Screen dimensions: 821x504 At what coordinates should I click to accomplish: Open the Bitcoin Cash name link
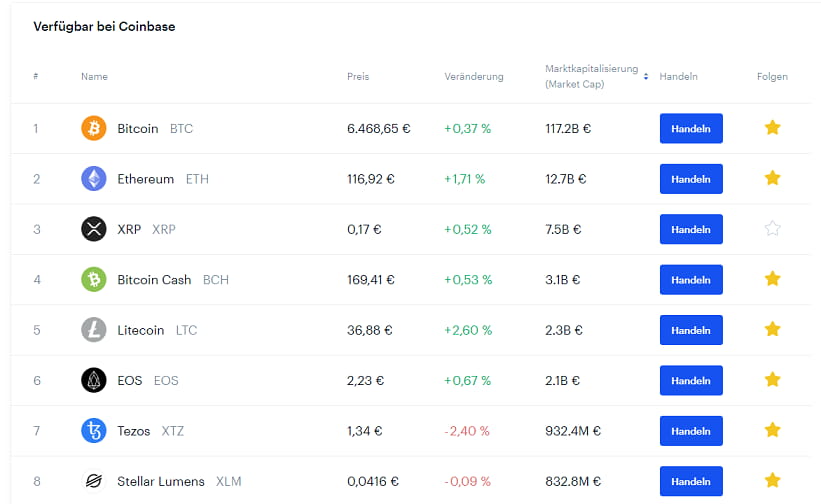(154, 279)
